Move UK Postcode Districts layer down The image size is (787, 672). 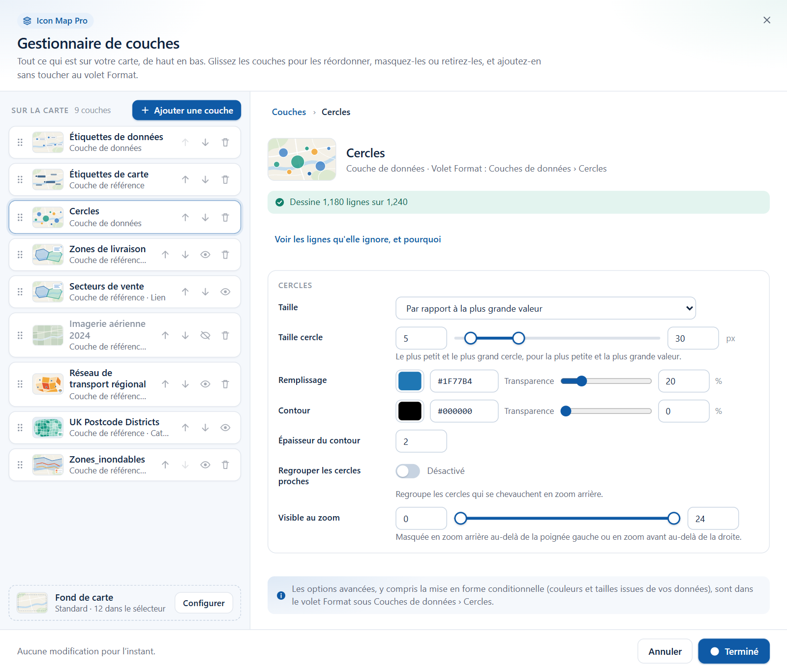tap(205, 428)
